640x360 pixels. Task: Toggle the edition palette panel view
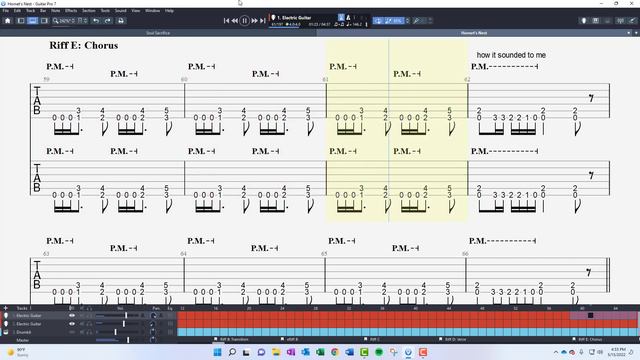point(21,21)
